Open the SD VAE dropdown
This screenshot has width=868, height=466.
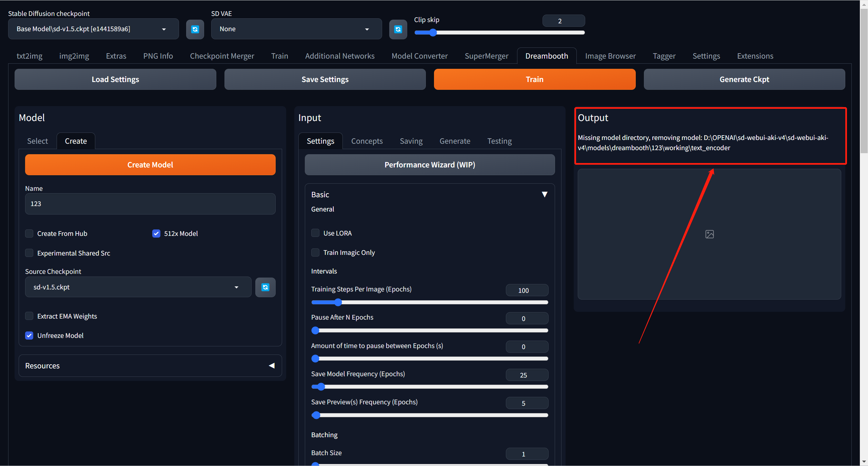tap(296, 29)
